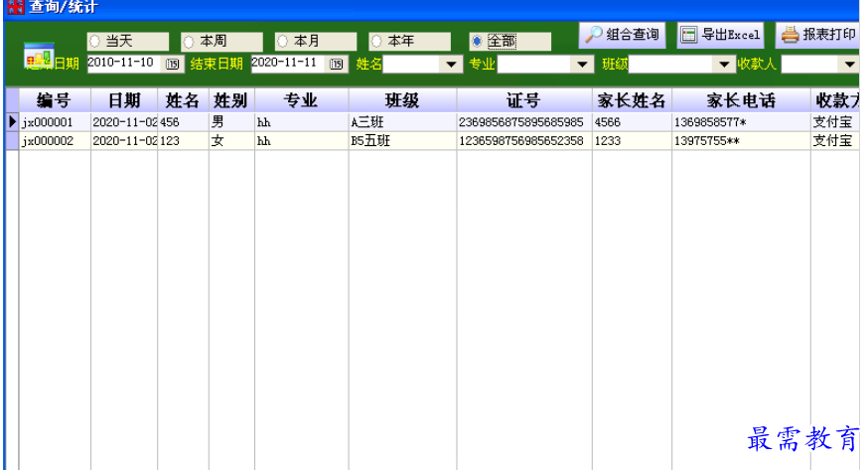
Task: Expand the 姓名 dropdown list
Action: (x=452, y=65)
